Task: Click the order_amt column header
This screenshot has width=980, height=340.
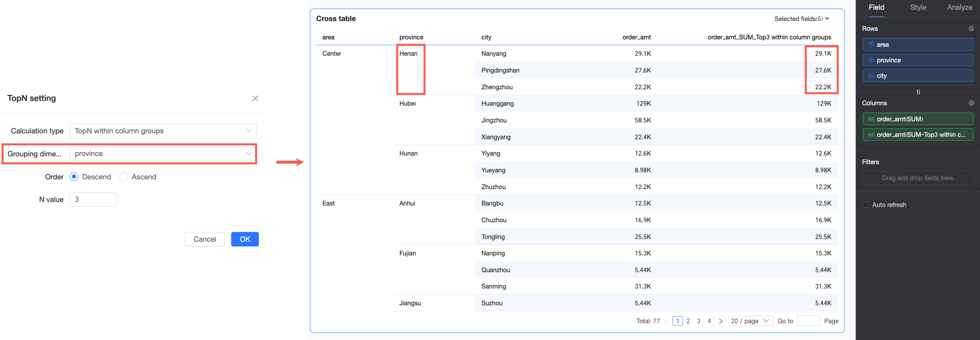Action: pyautogui.click(x=637, y=37)
